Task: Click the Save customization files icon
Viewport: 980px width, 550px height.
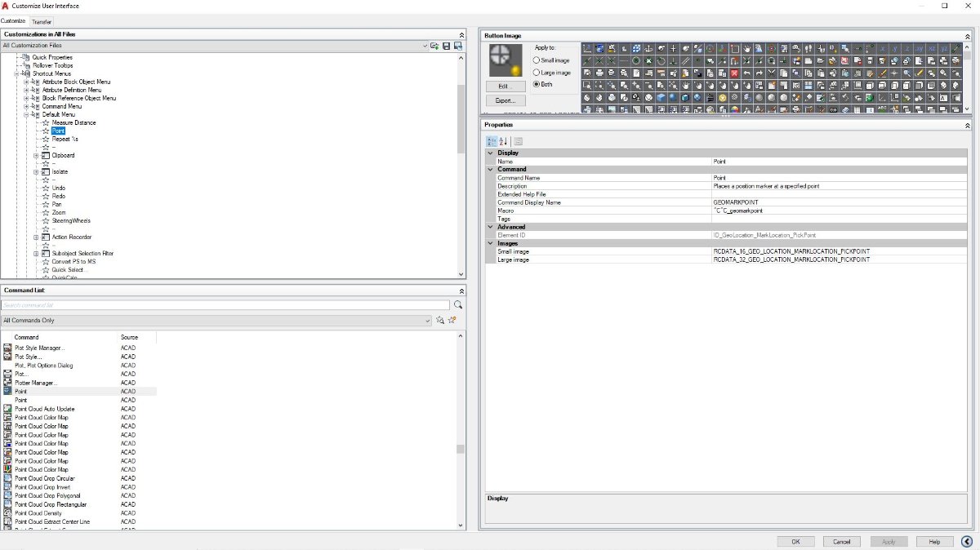Action: click(447, 46)
